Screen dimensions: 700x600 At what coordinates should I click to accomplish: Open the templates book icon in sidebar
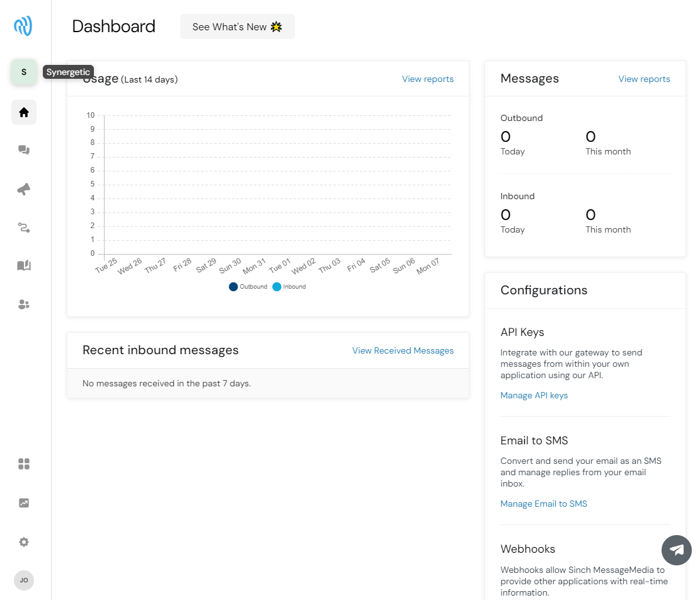click(x=23, y=265)
